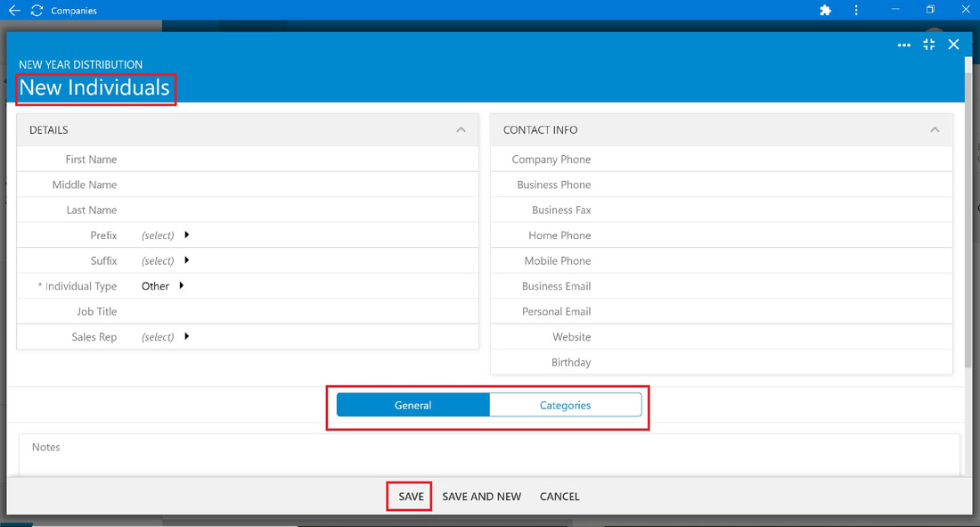
Task: Click the Cancel button
Action: tap(559, 497)
